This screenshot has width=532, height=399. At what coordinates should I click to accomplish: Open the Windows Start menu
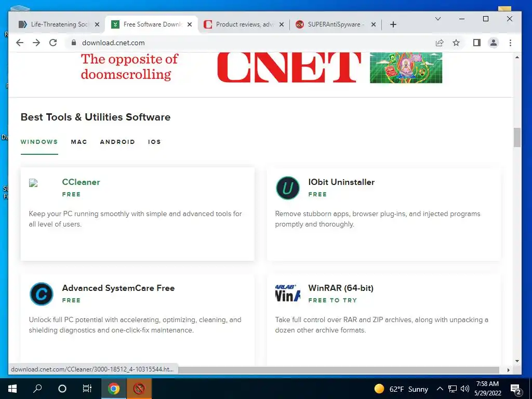click(x=12, y=389)
